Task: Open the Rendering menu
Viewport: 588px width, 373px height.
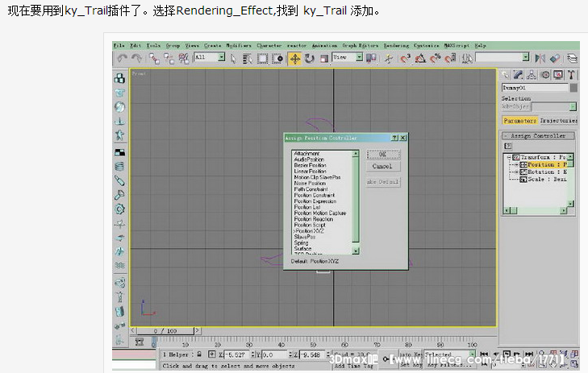Action: click(396, 45)
